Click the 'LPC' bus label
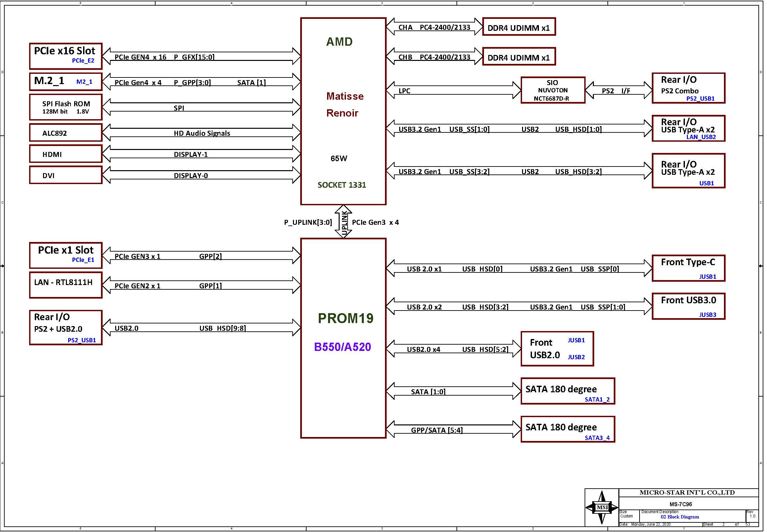 (404, 91)
